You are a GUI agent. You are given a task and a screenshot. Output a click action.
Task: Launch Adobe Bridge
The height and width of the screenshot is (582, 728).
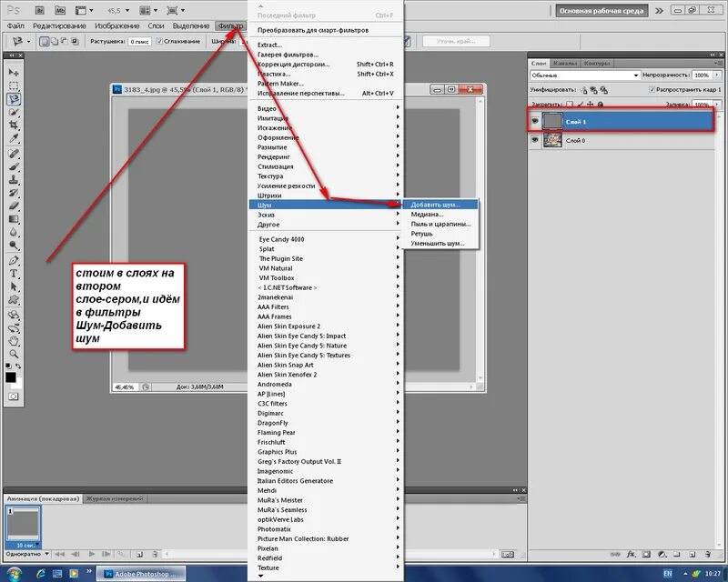(x=40, y=10)
